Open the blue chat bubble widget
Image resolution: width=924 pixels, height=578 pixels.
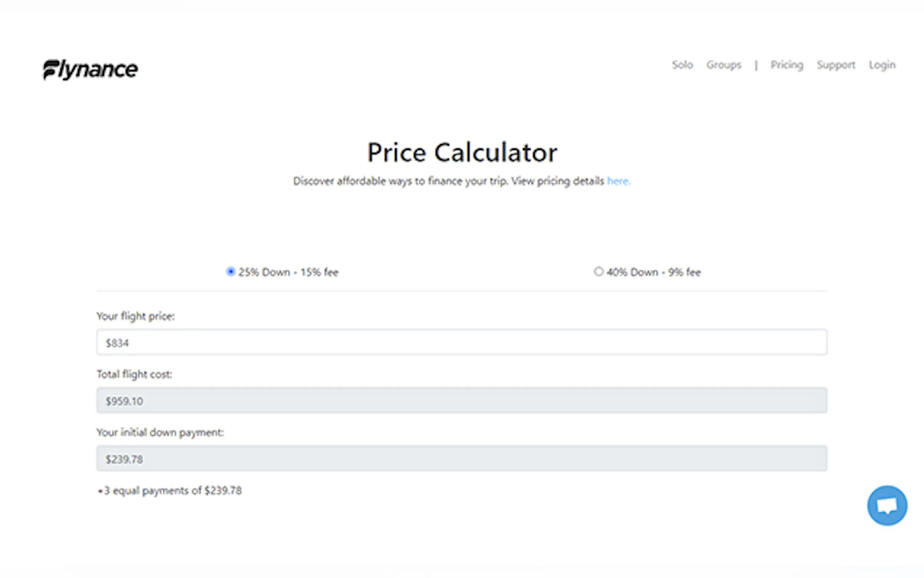pyautogui.click(x=887, y=505)
